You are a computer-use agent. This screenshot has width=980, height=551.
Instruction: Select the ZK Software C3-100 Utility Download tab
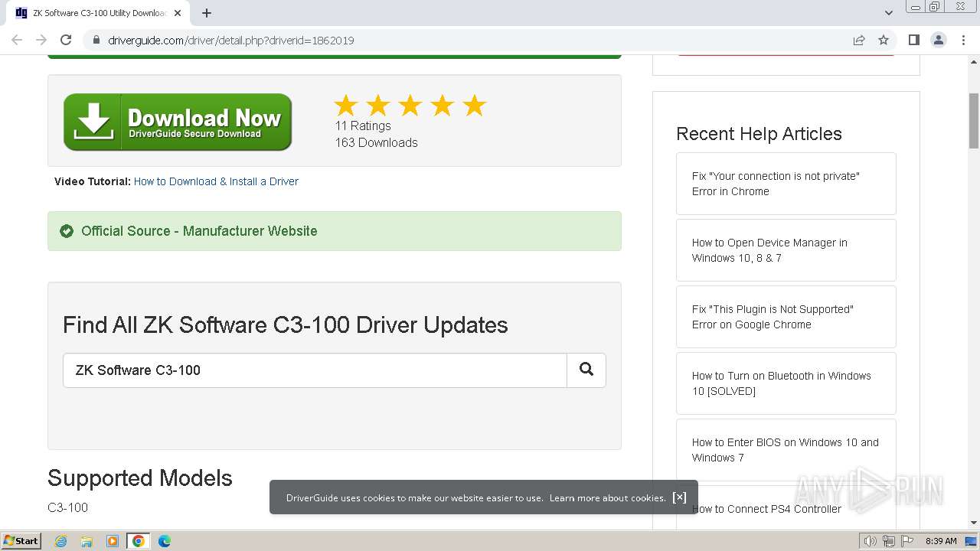click(x=100, y=13)
